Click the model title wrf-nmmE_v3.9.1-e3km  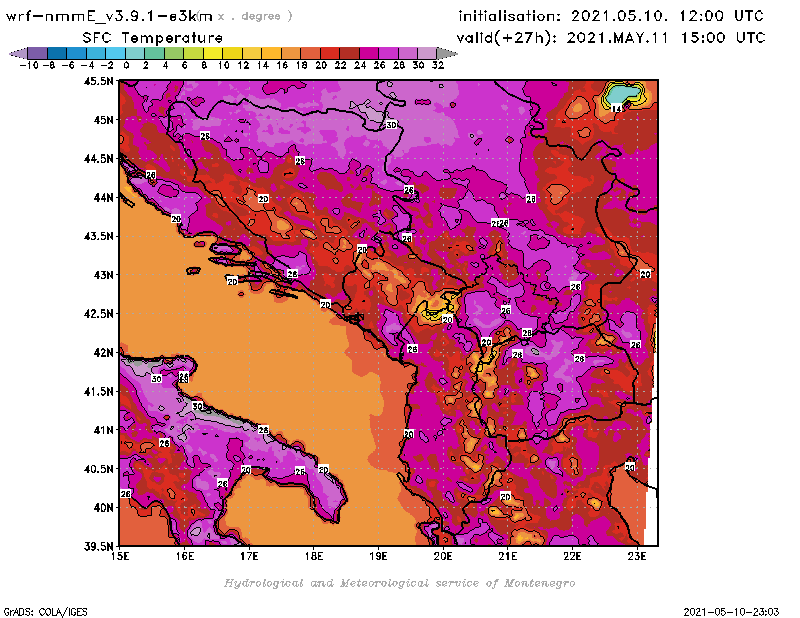click(109, 16)
